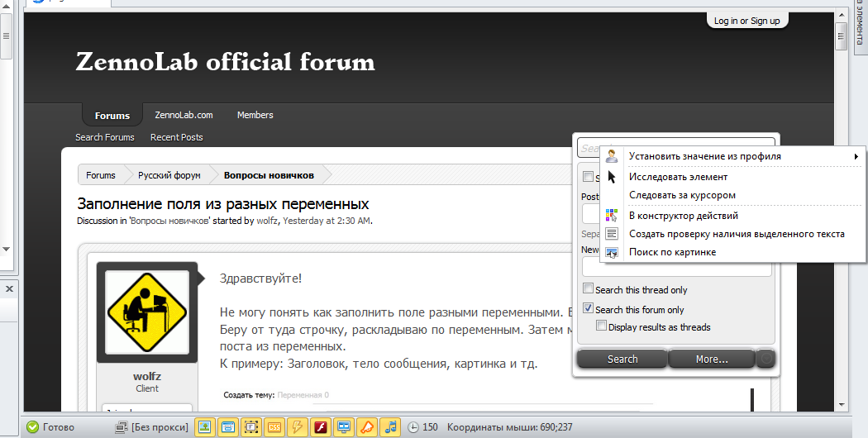Expand profile value submenu arrow
The width and height of the screenshot is (868, 438).
tap(856, 157)
